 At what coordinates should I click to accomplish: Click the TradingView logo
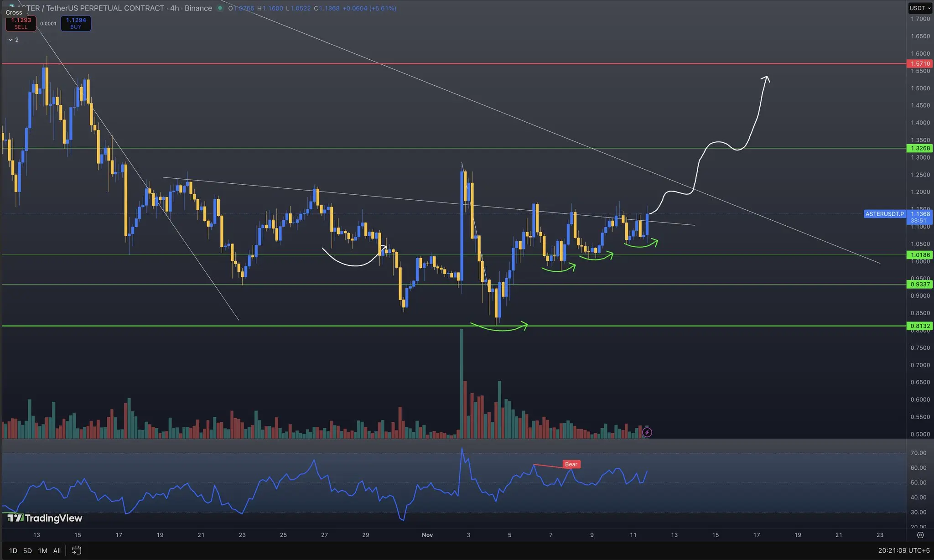click(45, 518)
